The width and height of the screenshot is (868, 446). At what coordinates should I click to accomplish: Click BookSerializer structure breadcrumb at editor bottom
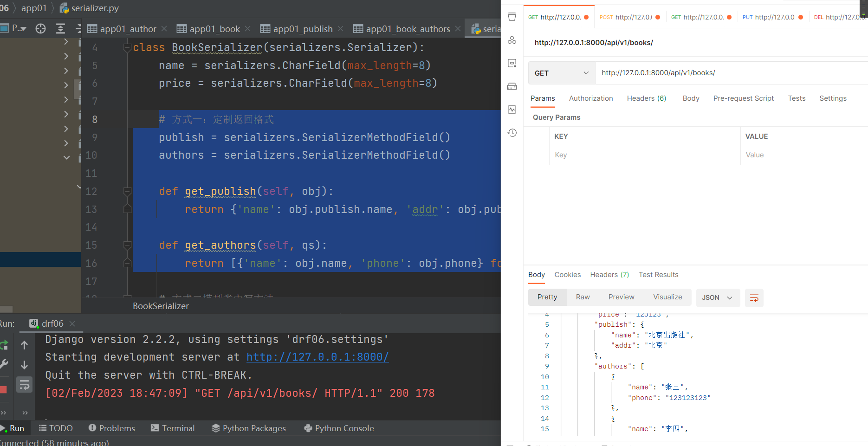coord(161,306)
